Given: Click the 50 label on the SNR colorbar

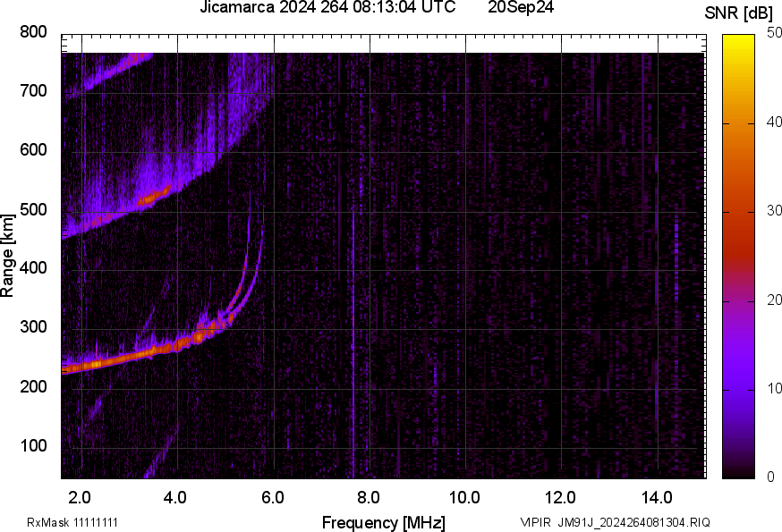Looking at the screenshot, I should point(772,33).
